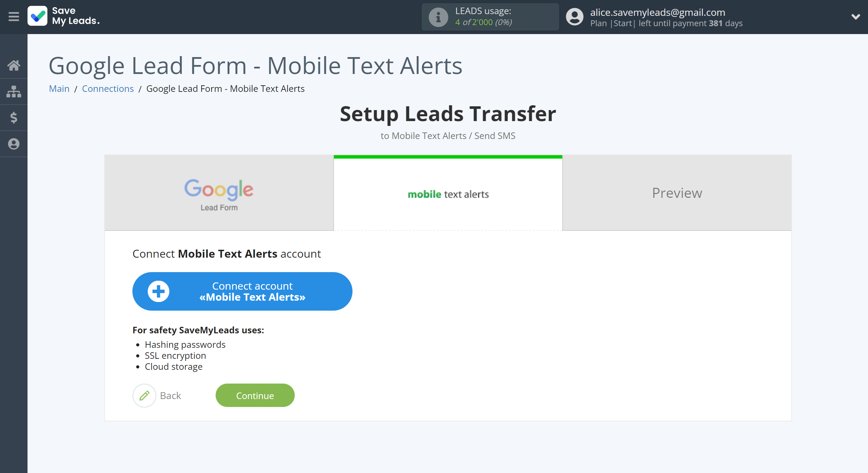868x473 pixels.
Task: Click the Main breadcrumb link
Action: [x=58, y=88]
